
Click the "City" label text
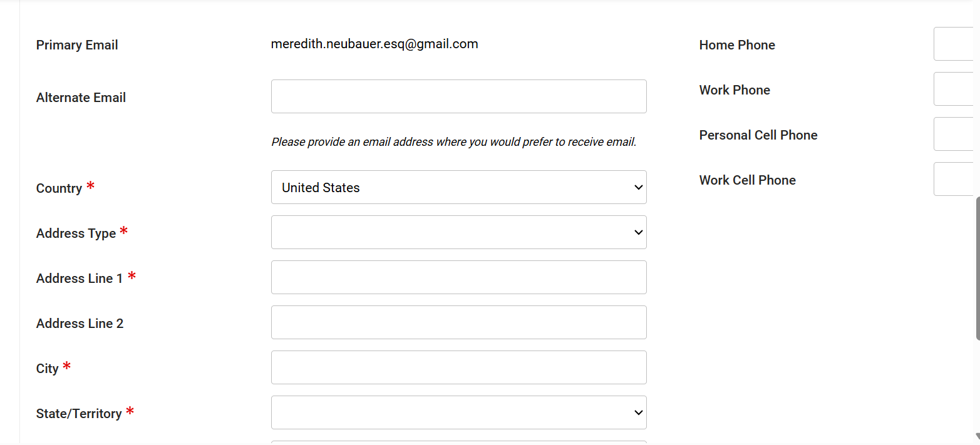coord(47,369)
